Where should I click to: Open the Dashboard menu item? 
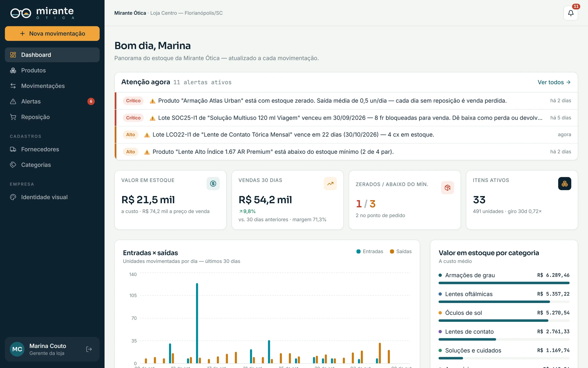(x=52, y=55)
